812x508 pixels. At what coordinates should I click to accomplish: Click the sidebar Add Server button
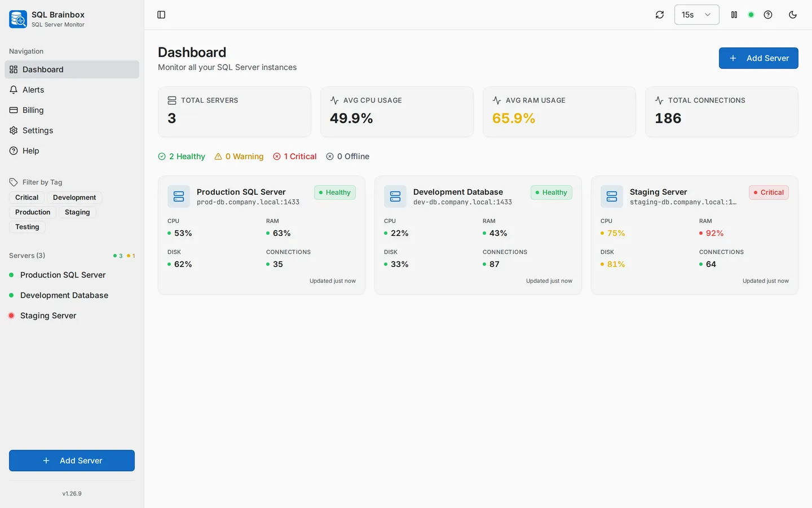72,461
